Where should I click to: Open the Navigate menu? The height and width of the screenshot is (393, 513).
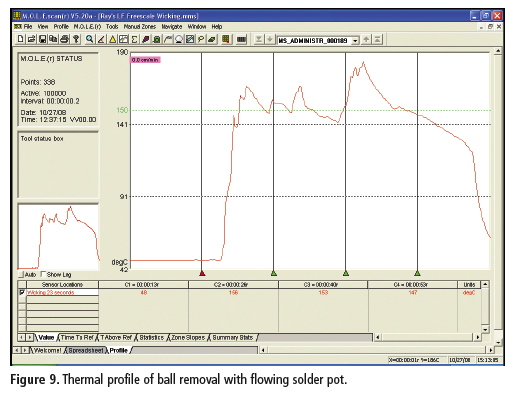(172, 26)
